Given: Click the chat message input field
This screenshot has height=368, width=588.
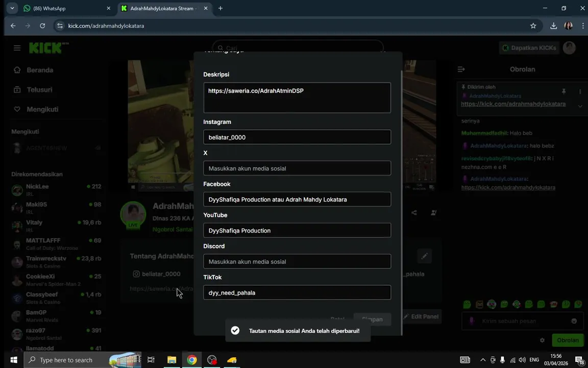Looking at the screenshot, I should 523,321.
